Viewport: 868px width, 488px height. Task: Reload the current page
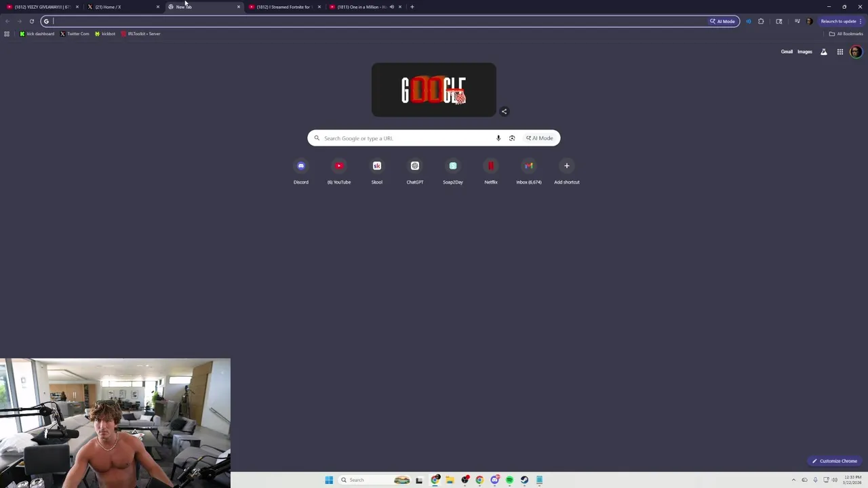pyautogui.click(x=31, y=21)
